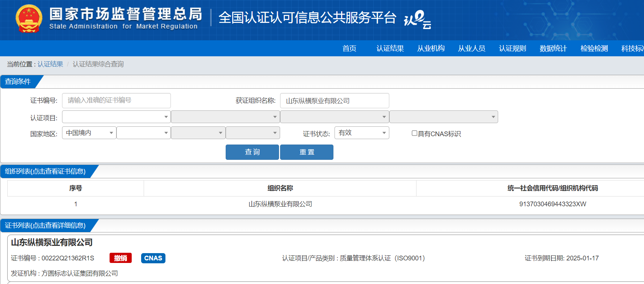
Task: Click row number 1 in organization list
Action: [75, 204]
